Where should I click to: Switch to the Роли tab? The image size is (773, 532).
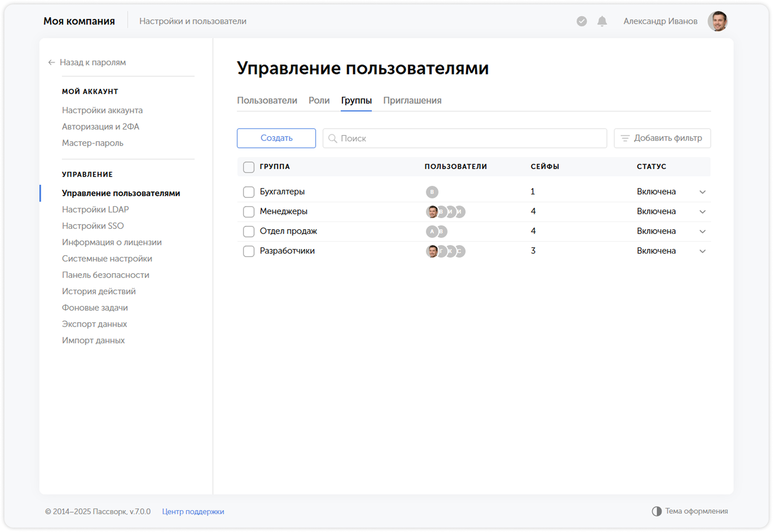pos(319,100)
